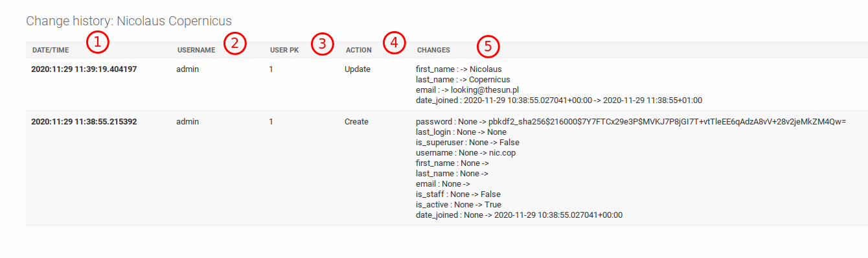This screenshot has height=258, width=868.
Task: Click the CHANGES column header
Action: 433,50
